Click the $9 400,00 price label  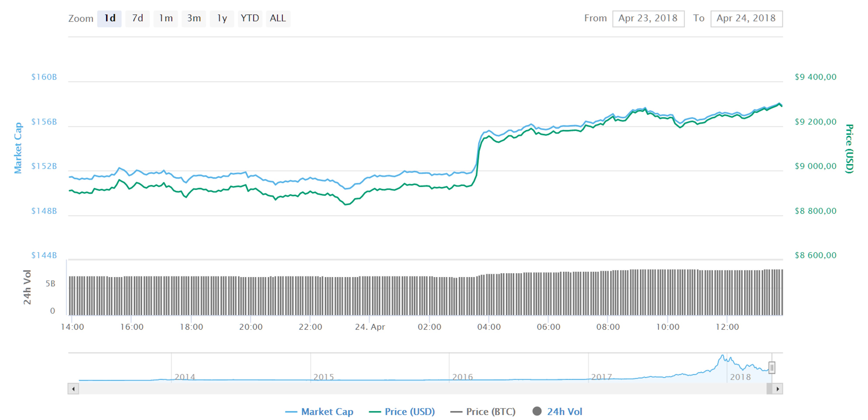point(816,77)
